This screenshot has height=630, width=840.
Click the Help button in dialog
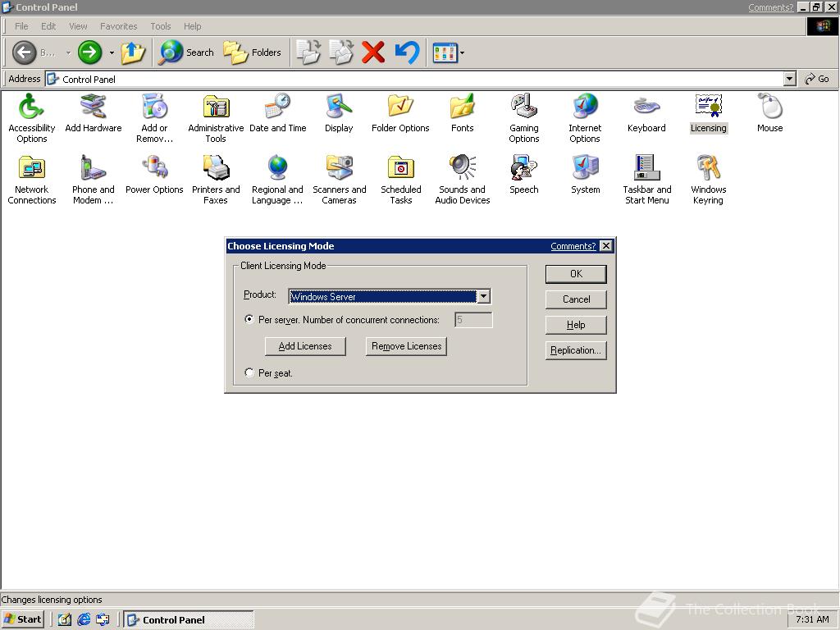point(576,325)
